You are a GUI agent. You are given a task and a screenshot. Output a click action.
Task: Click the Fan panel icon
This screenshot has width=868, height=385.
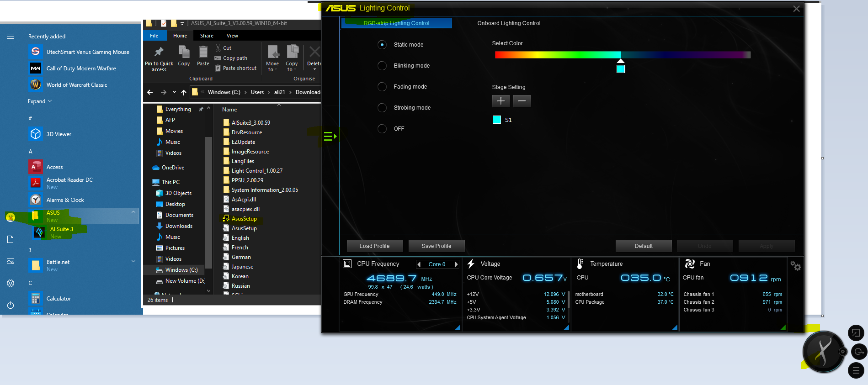coord(690,264)
